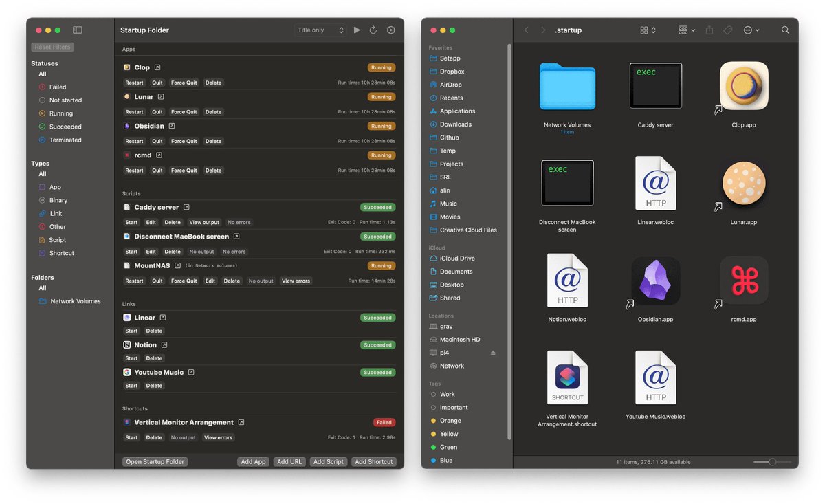Click View errors for MountNAS
Image resolution: width=825 pixels, height=504 pixels.
tap(296, 281)
